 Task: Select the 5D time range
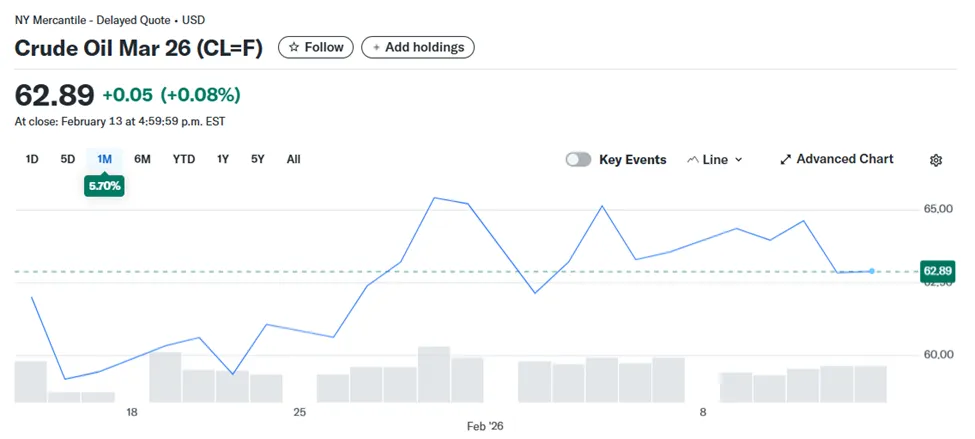point(68,159)
